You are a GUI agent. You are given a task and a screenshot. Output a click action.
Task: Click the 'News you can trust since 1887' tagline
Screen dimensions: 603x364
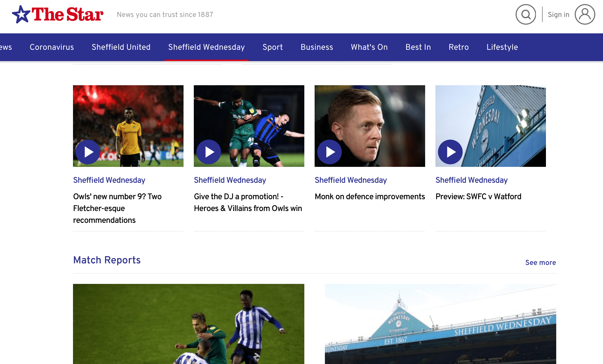(165, 15)
